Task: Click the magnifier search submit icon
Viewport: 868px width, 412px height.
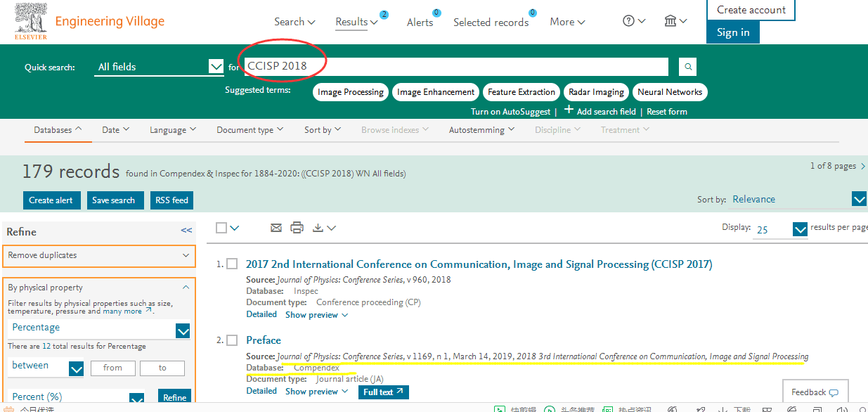Action: click(x=688, y=67)
